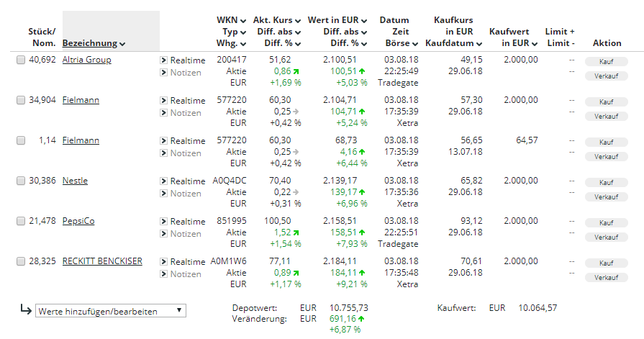
Task: Click the Notizen arrow icon for Altria Group
Action: click(163, 73)
